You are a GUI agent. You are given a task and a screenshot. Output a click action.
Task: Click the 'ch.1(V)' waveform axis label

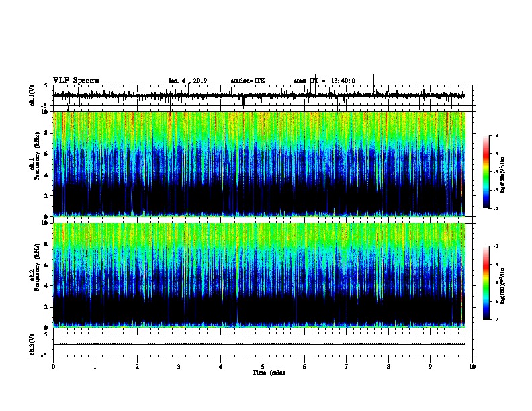tap(32, 95)
